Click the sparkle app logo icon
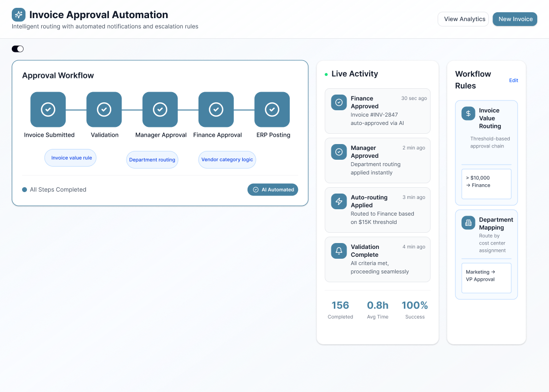549x392 pixels. (19, 15)
